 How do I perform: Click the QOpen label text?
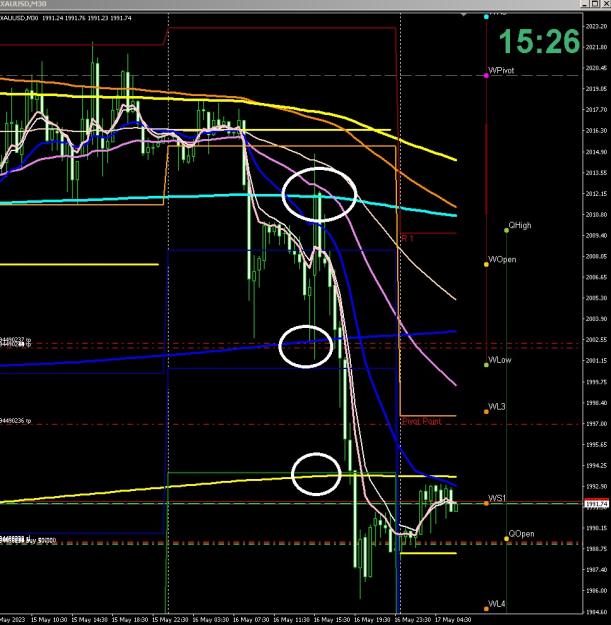point(521,534)
